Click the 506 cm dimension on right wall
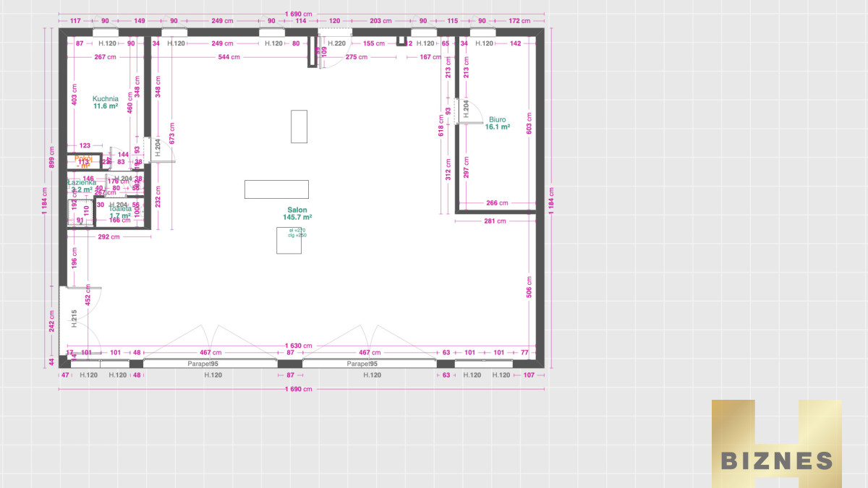The image size is (868, 488). tap(529, 288)
